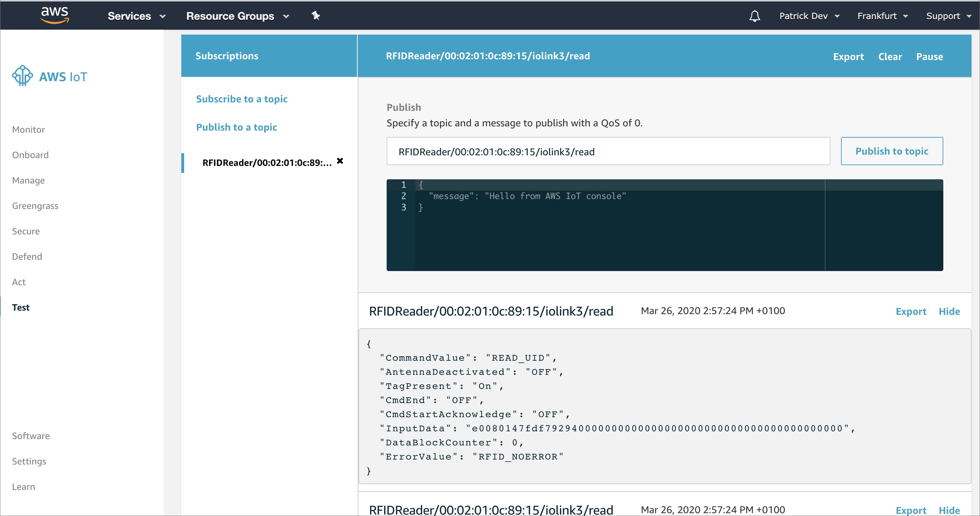Screen dimensions: 980x516
Task: Open Settings in the sidebar
Action: pyautogui.click(x=29, y=461)
